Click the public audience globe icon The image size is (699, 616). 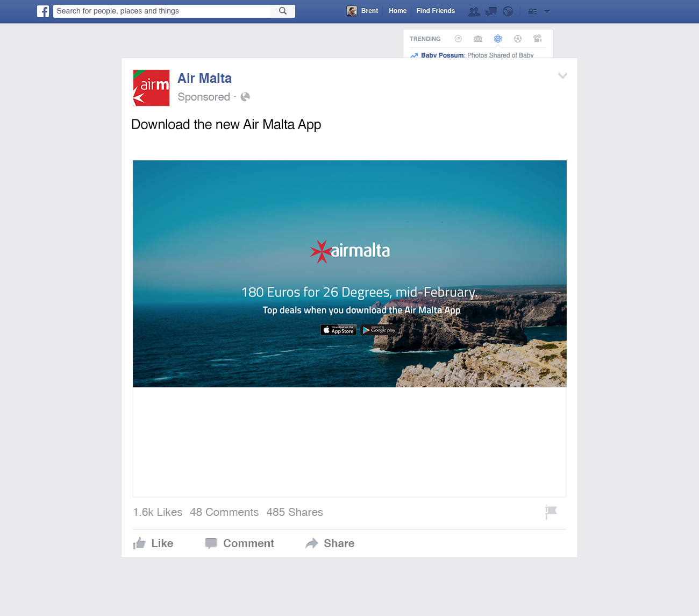tap(245, 97)
